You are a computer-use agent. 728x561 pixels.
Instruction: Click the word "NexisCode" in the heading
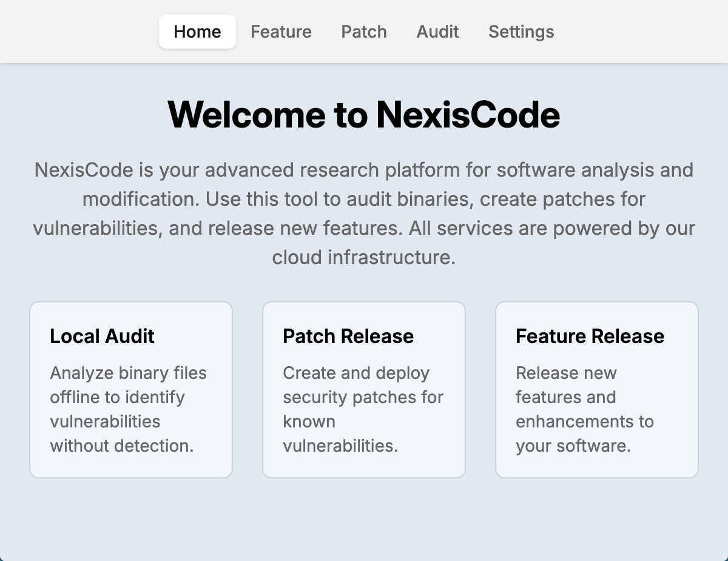pyautogui.click(x=468, y=114)
